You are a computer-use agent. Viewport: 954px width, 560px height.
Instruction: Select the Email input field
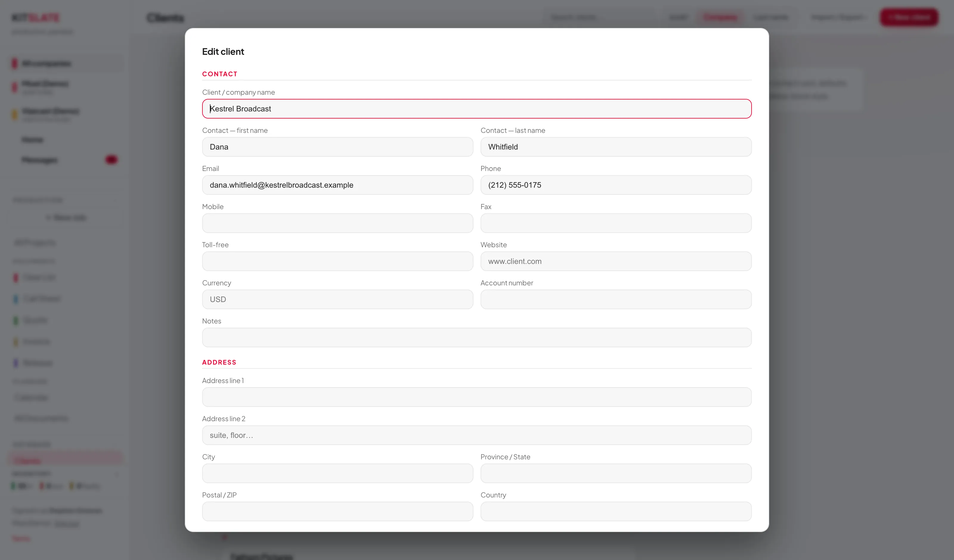(337, 185)
